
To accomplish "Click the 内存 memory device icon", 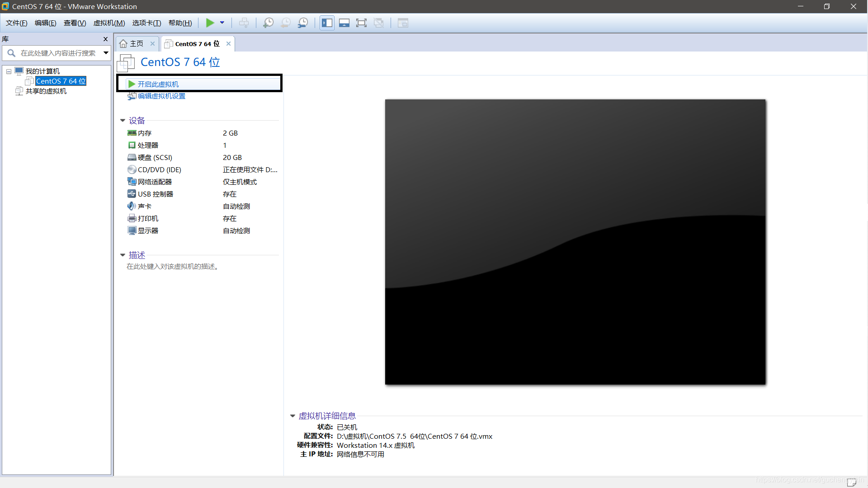I will [x=132, y=133].
